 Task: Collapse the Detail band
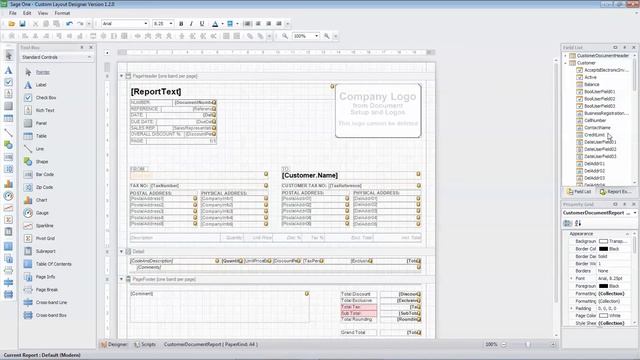121,251
